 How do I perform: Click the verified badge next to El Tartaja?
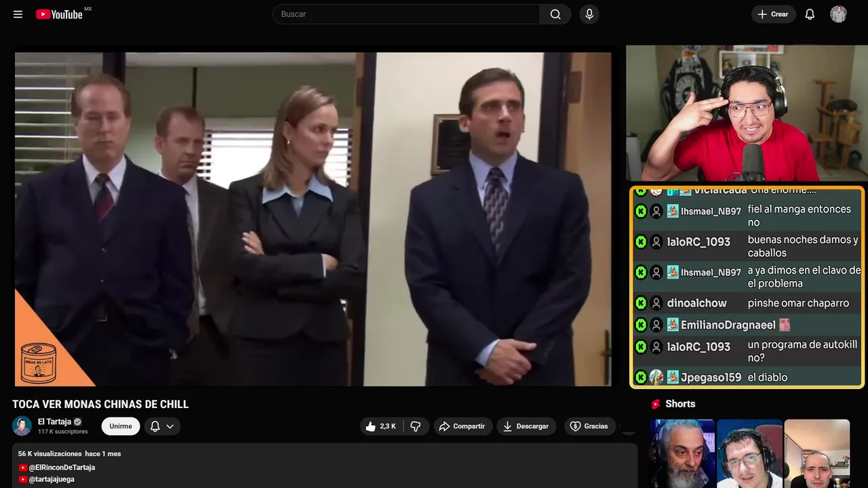tap(77, 422)
